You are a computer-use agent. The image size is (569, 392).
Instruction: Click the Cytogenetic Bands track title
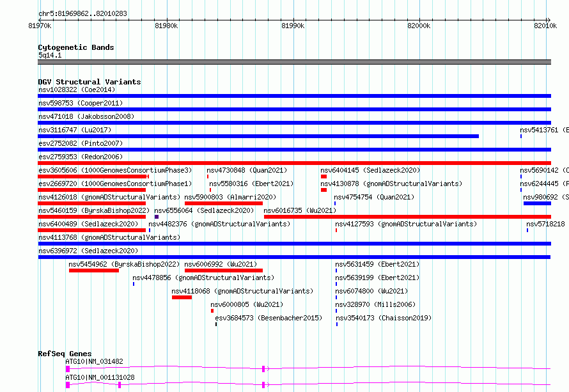click(76, 47)
